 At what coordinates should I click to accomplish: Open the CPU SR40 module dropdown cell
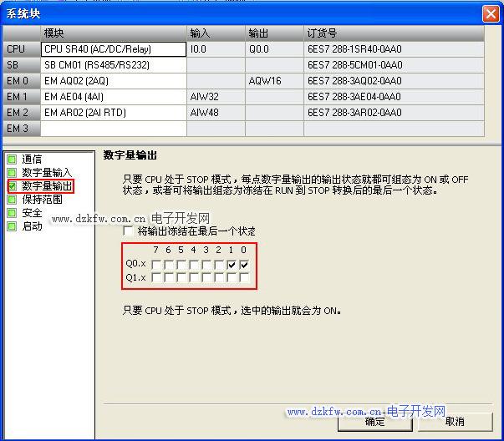point(113,49)
